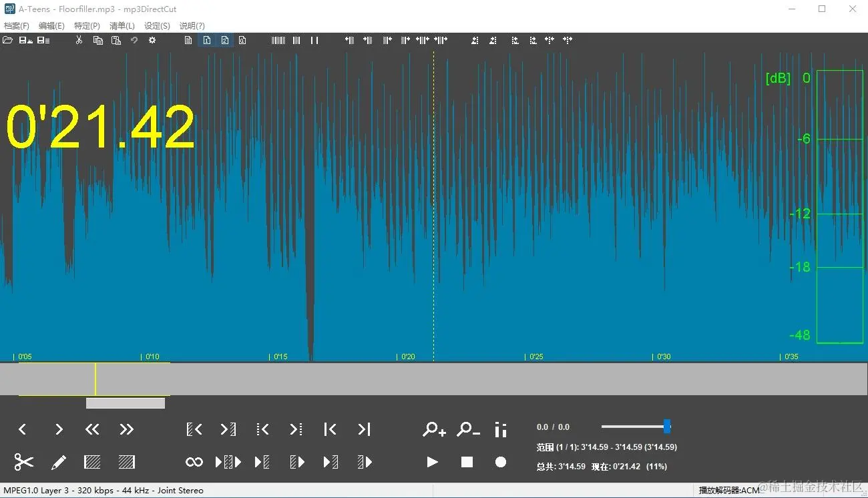Click save icon with list lines in toolbar
The image size is (868, 498).
[x=43, y=41]
